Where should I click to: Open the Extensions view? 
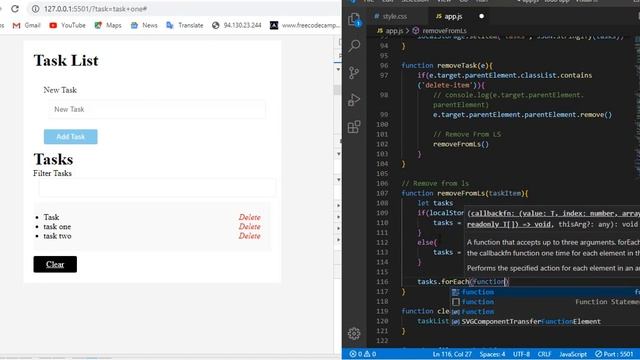click(x=354, y=127)
